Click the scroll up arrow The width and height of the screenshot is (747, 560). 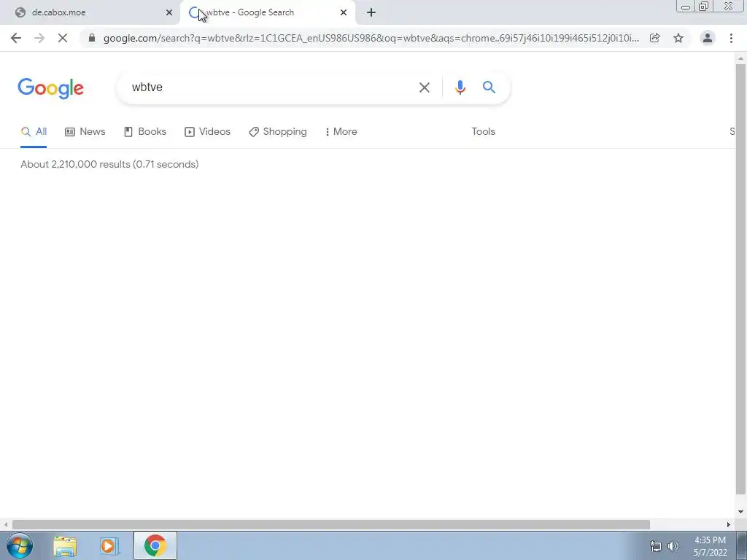point(740,58)
